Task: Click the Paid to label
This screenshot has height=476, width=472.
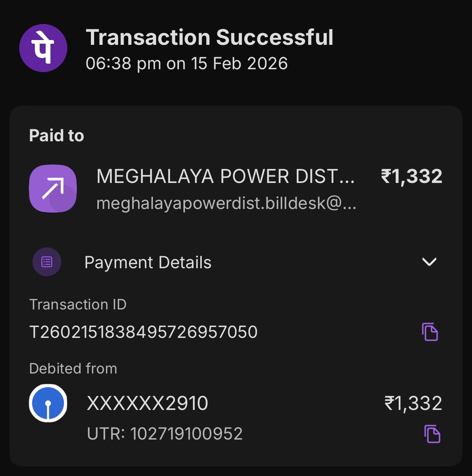Action: (x=56, y=136)
